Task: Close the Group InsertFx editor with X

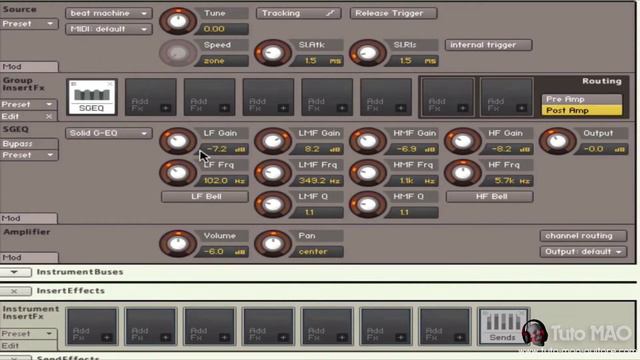Action: coord(49,116)
